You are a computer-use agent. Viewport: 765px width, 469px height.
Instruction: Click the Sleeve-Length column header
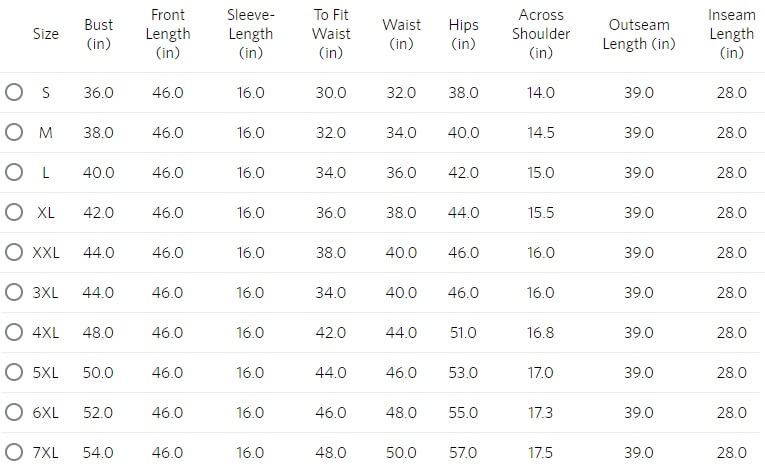(251, 34)
